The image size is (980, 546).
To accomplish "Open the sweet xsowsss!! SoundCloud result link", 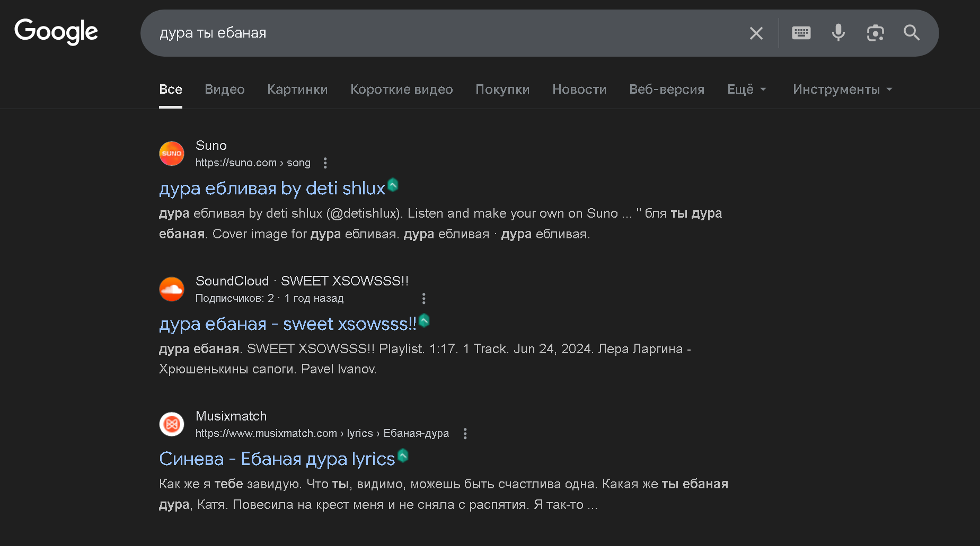I will point(288,324).
